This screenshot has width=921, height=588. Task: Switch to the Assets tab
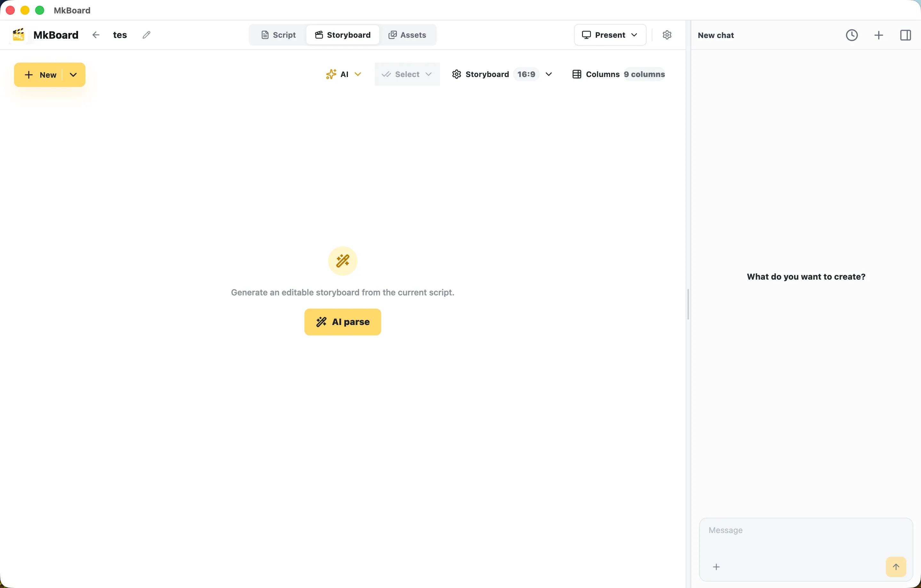pyautogui.click(x=407, y=35)
